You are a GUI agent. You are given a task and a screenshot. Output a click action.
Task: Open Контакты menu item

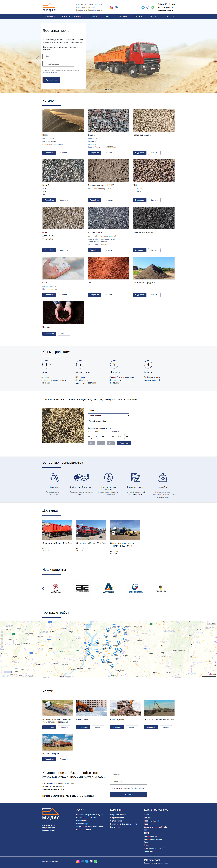click(169, 16)
